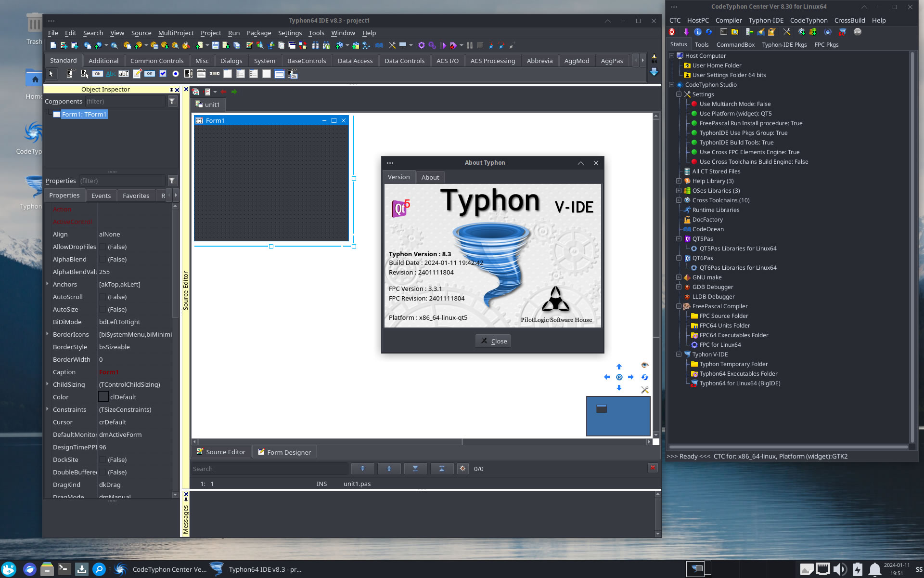The image size is (924, 578).
Task: Expand the GNU make tree node
Action: click(x=679, y=277)
